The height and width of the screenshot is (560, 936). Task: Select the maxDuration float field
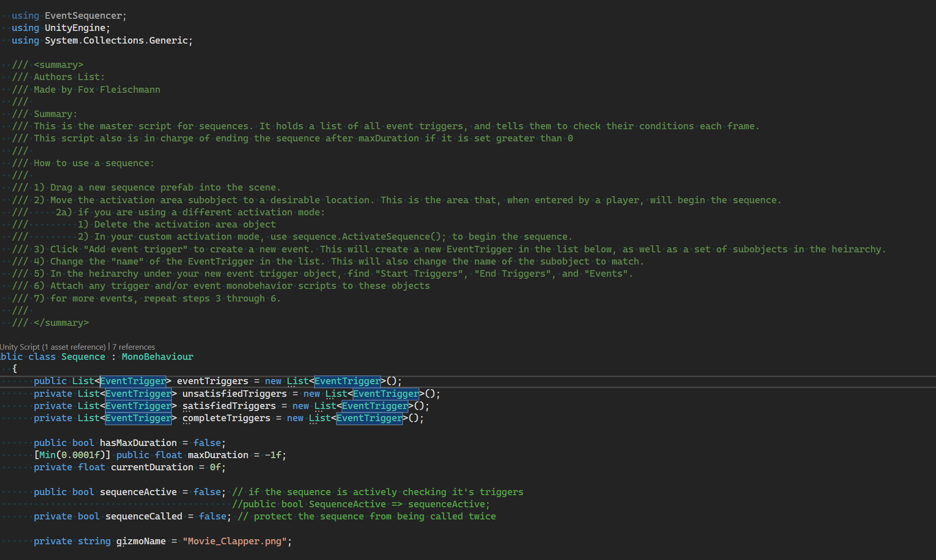217,455
